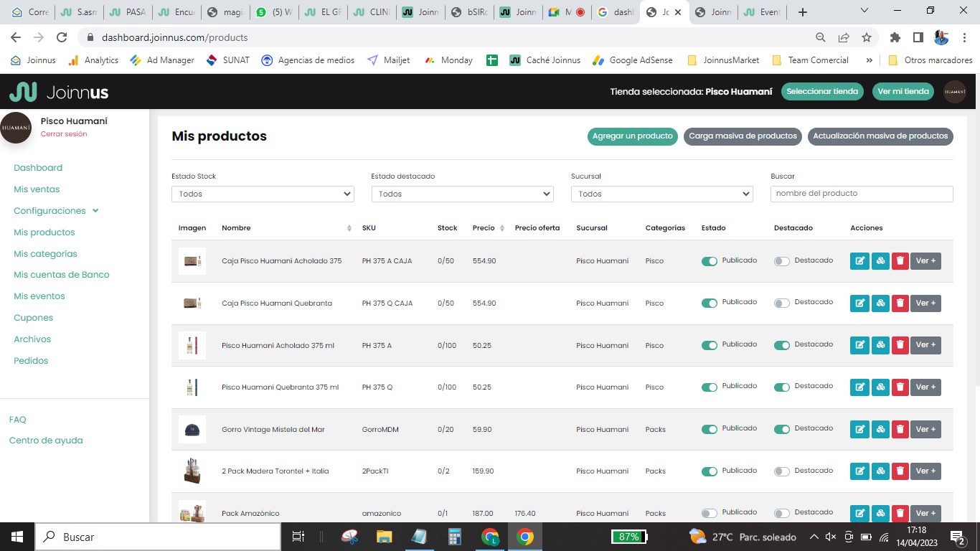The image size is (980, 551).
Task: Click delete icon for Caja Pisco Huamani Quebranta
Action: (x=900, y=303)
